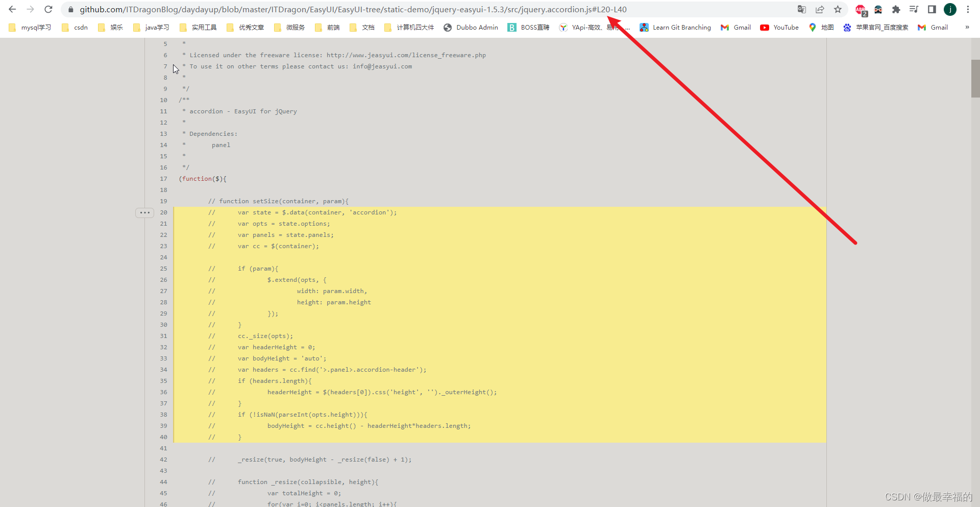This screenshot has width=980, height=507.
Task: Open the 优秀文章 bookmark folder
Action: pyautogui.click(x=246, y=28)
